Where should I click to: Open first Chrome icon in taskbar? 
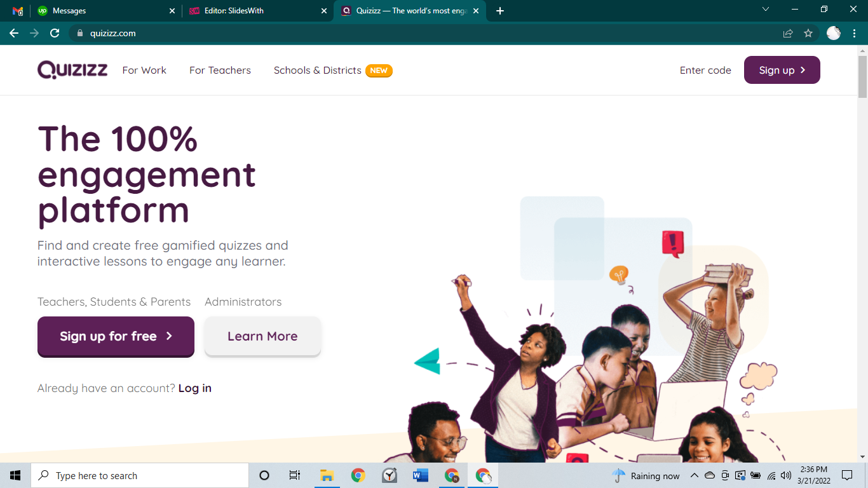tap(358, 475)
